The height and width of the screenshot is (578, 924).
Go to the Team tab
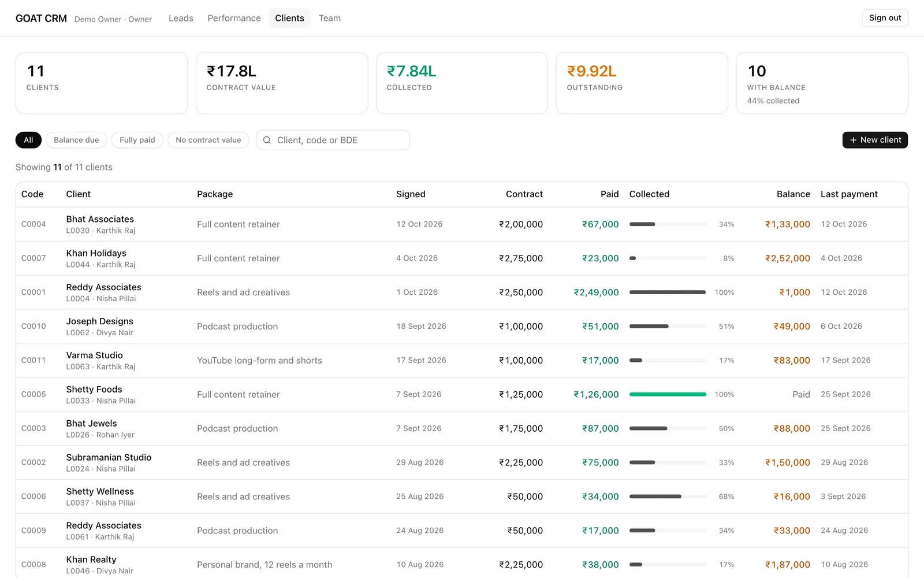(x=330, y=18)
